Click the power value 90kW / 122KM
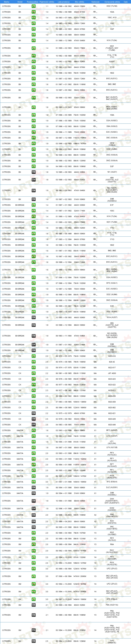The image size is (131, 644). point(79,127)
